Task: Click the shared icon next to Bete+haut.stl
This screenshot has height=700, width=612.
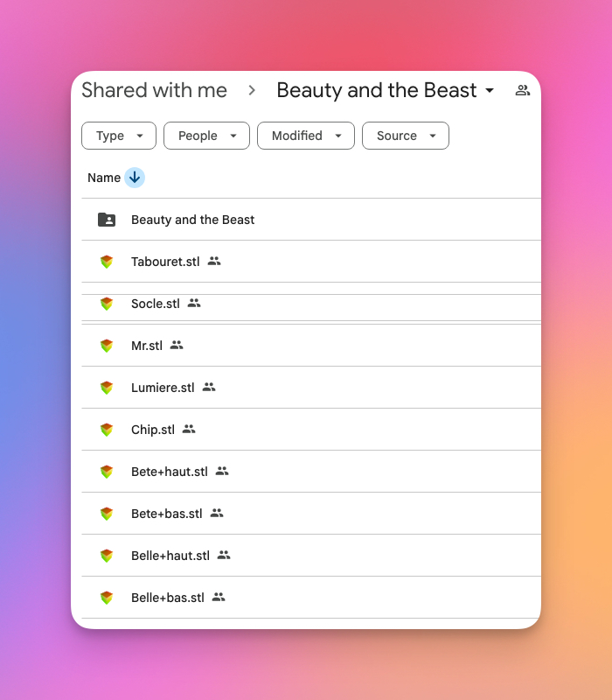Action: click(x=222, y=471)
